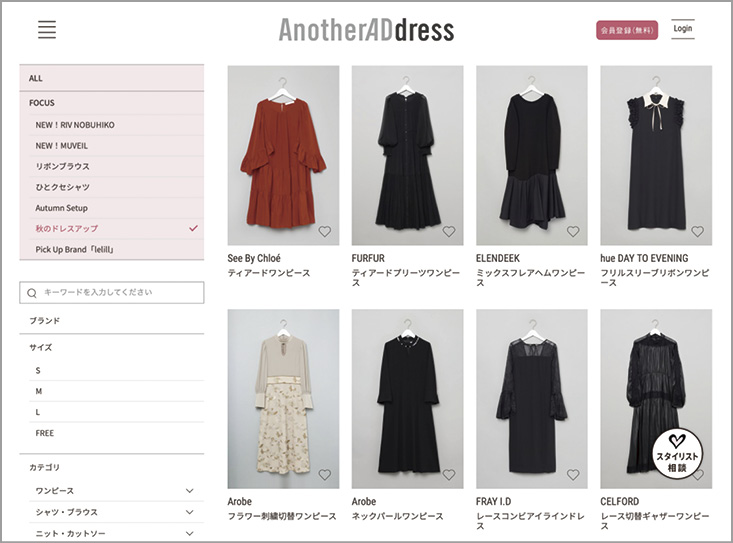The image size is (733, 543).
Task: Open the Arobe floral dress photo
Action: tap(283, 399)
